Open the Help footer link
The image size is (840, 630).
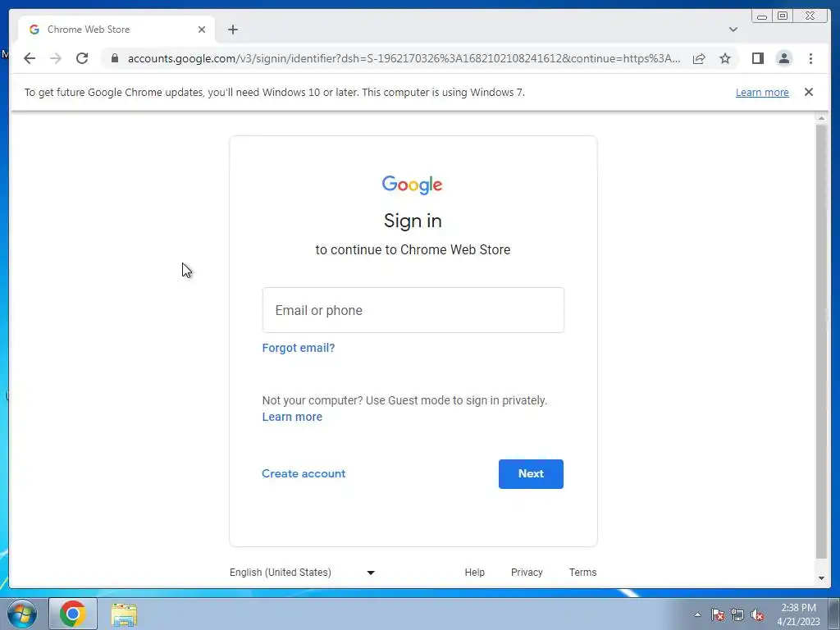click(x=475, y=572)
